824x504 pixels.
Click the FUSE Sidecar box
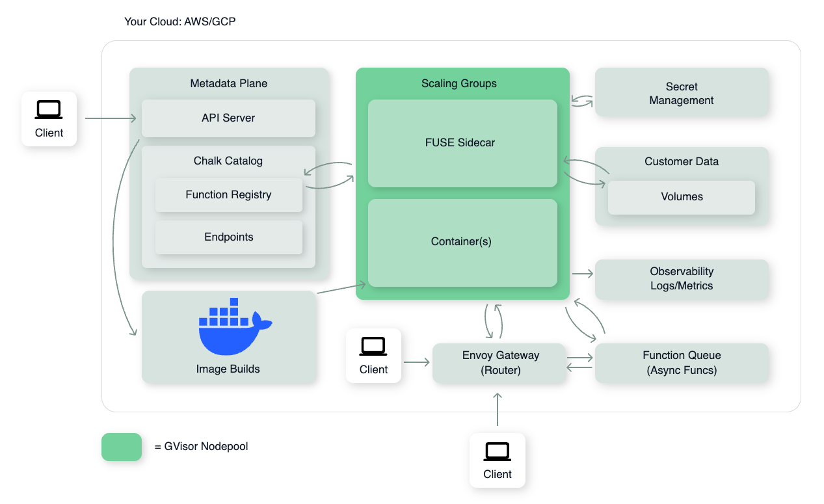[462, 143]
